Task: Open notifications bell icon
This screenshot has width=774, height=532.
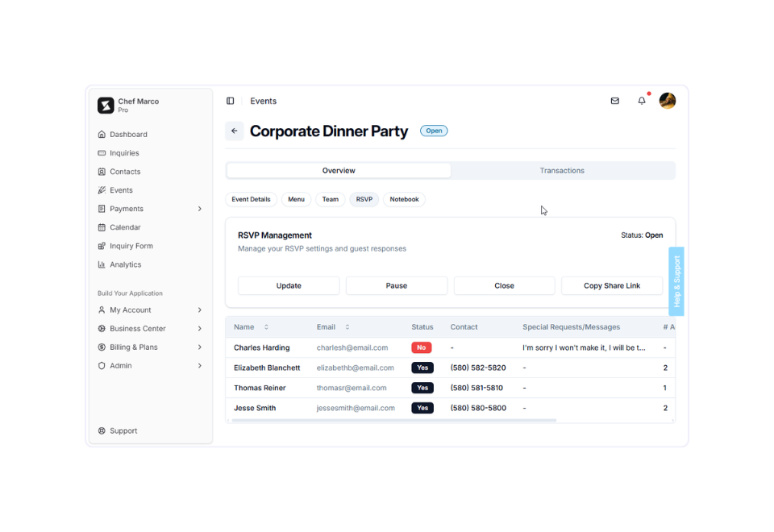Action: pyautogui.click(x=642, y=101)
